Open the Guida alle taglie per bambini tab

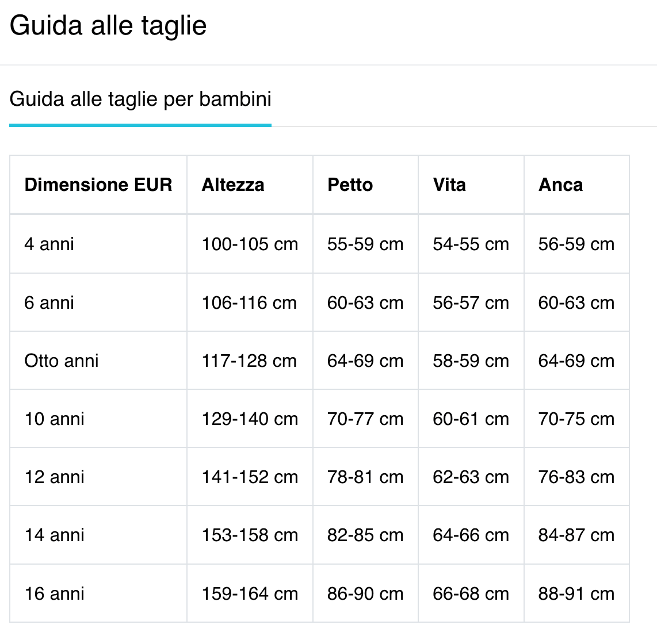140,99
